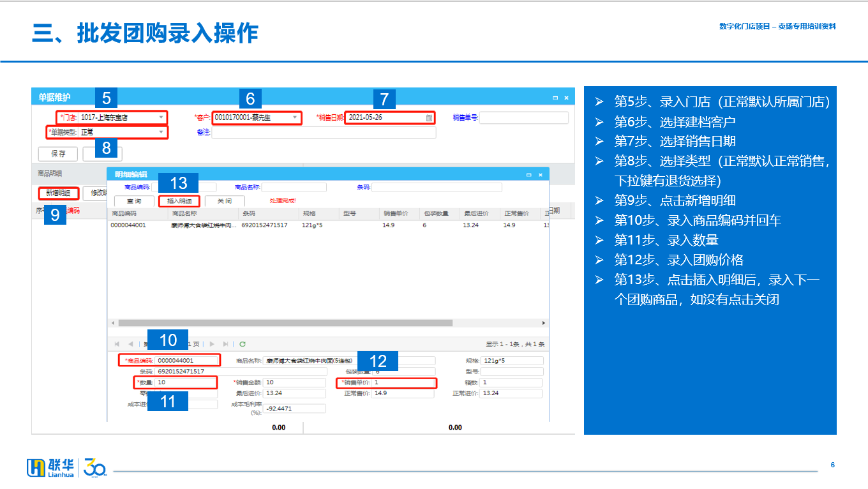Click the 2021-05-26 date value
Image resolution: width=868 pixels, height=489 pixels.
pyautogui.click(x=366, y=117)
